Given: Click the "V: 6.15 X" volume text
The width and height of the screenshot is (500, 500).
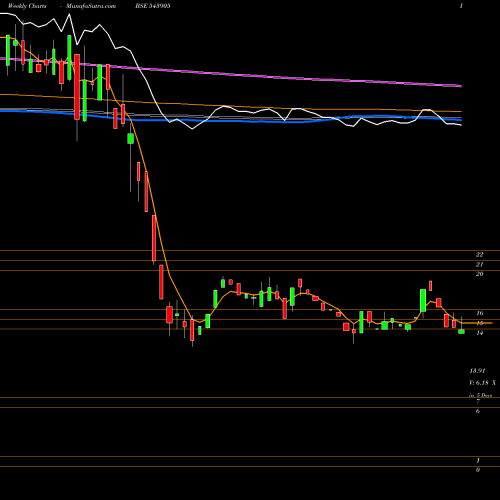Looking at the screenshot, I should (483, 383).
